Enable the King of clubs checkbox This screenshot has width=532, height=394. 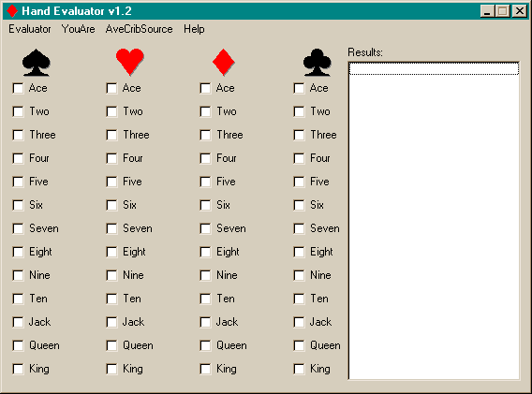tap(299, 369)
